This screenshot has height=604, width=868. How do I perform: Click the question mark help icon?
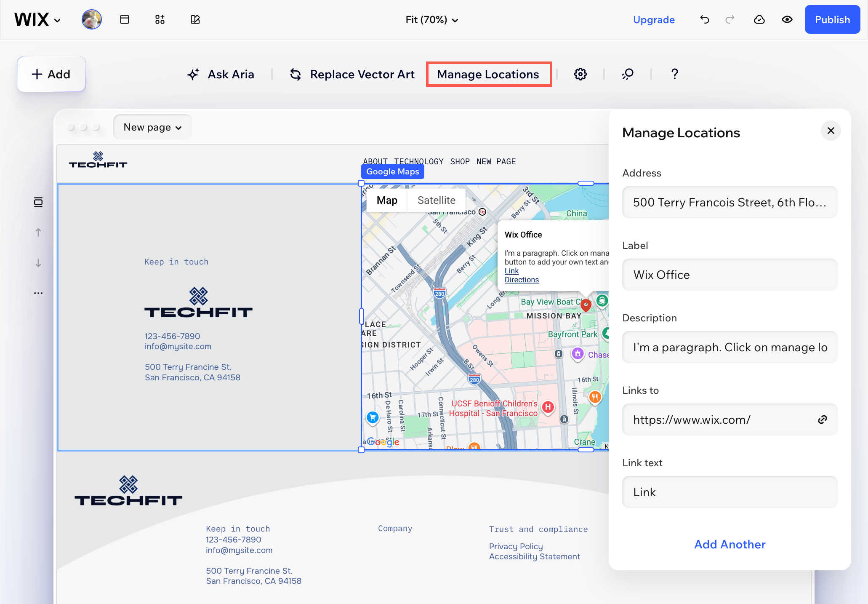[674, 74]
